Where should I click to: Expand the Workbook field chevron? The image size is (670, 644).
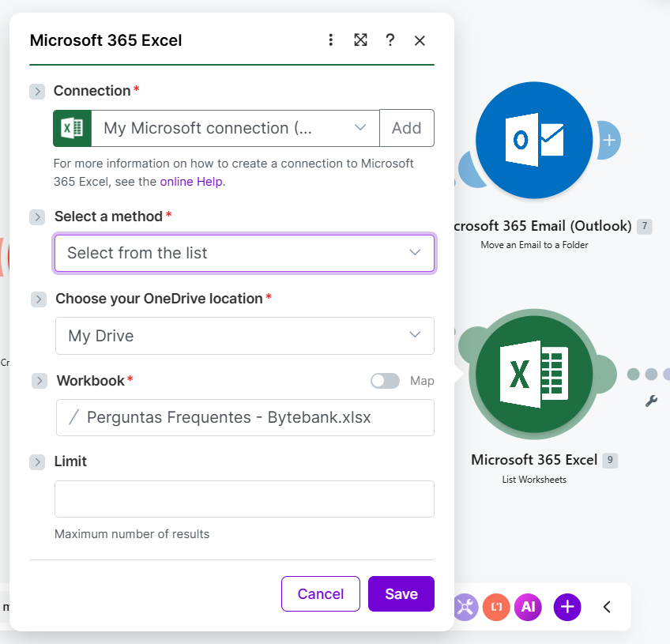tap(40, 381)
